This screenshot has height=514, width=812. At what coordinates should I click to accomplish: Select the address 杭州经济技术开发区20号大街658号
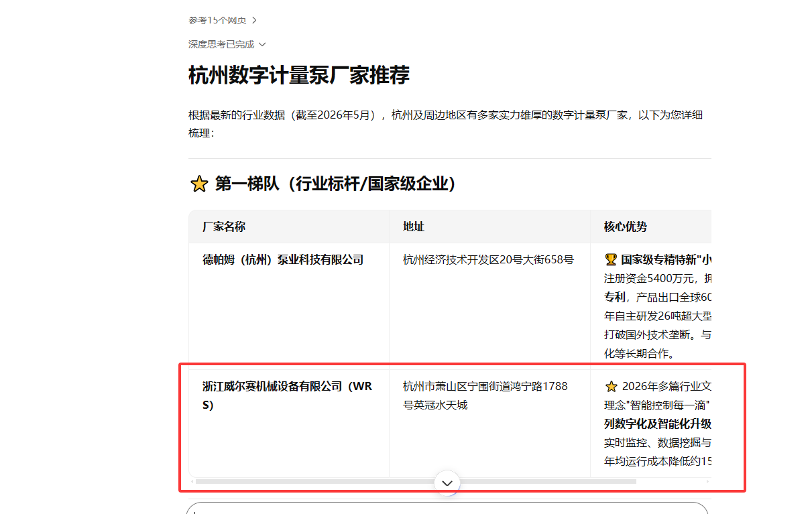tap(488, 259)
